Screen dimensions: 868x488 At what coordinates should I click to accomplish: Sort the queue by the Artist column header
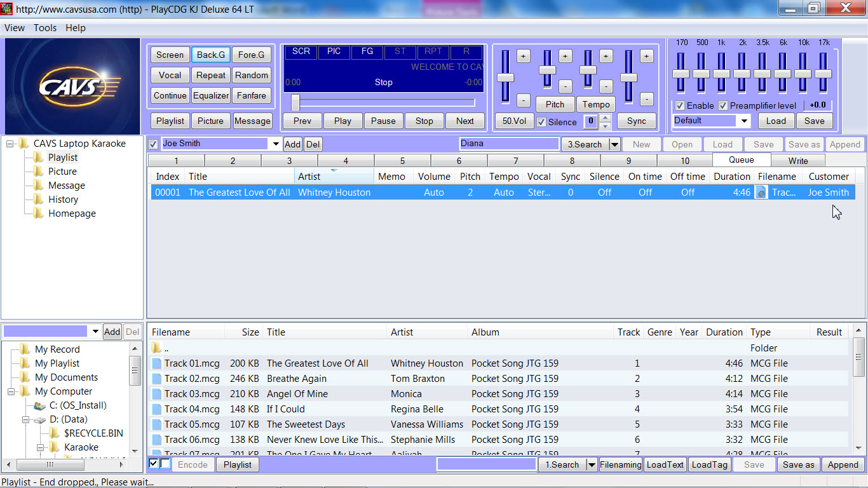click(x=334, y=177)
